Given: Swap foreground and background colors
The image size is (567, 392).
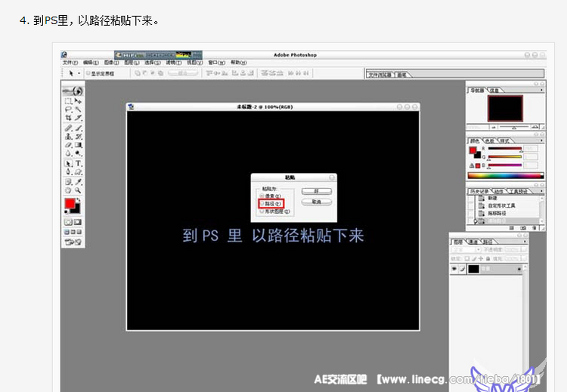Looking at the screenshot, I should click(79, 200).
